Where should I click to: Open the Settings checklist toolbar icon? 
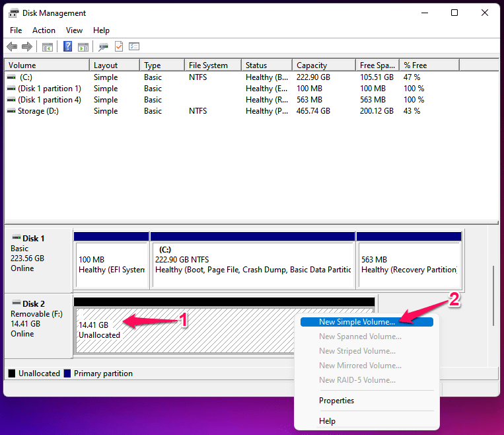[134, 47]
